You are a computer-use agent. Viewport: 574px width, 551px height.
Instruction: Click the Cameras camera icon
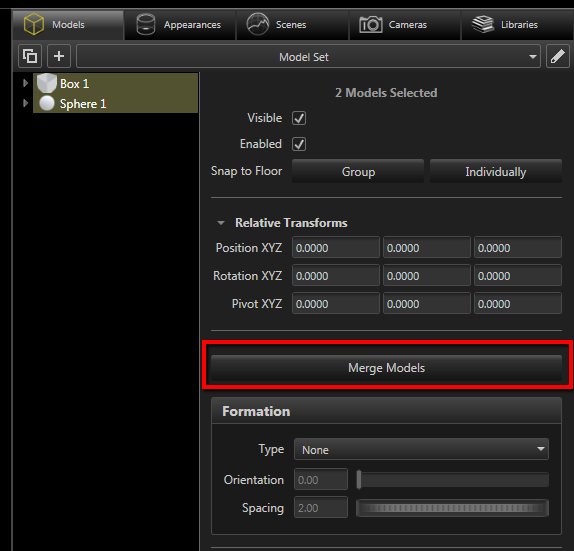370,25
